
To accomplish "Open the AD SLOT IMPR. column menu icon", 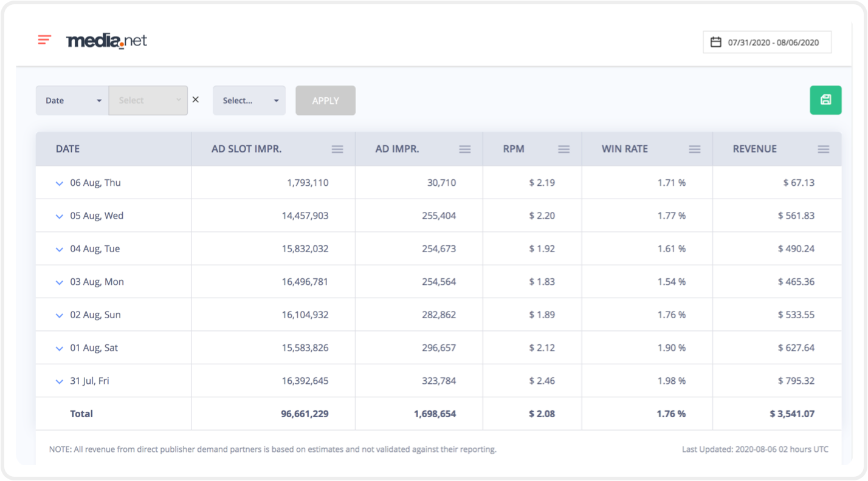I will coord(337,149).
